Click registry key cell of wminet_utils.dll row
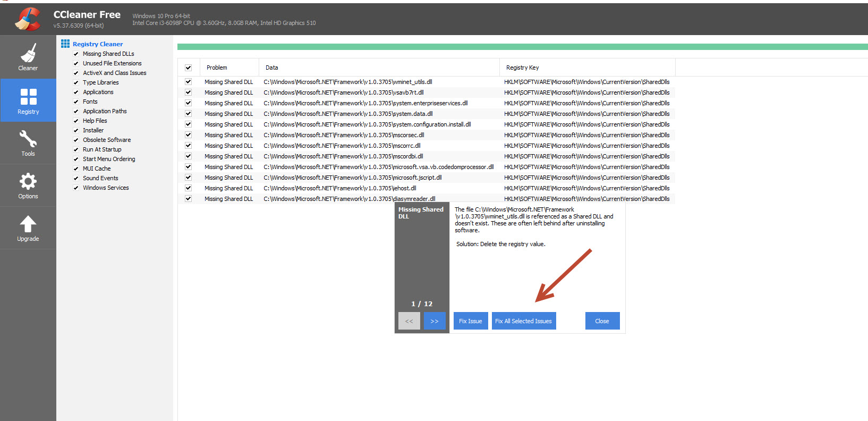The width and height of the screenshot is (868, 421). tap(587, 82)
